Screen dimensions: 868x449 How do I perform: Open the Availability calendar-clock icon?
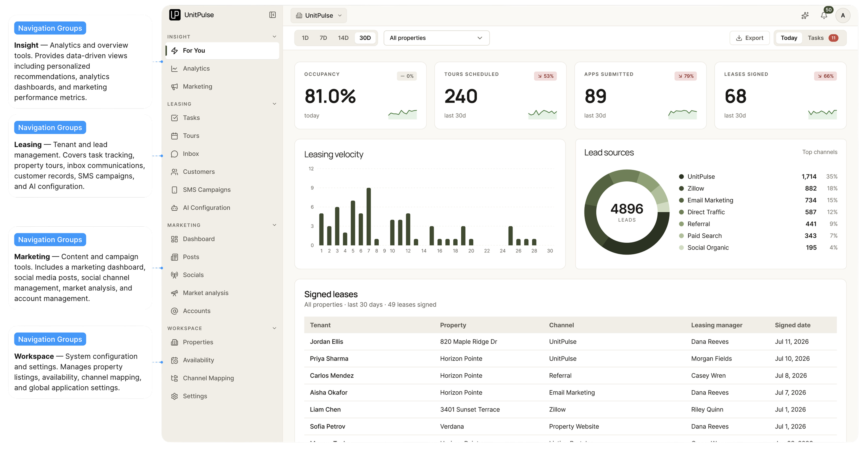[174, 360]
